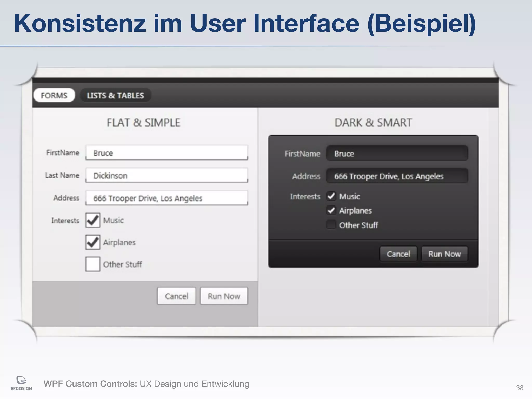Click the Address field in Flat & Simple form
The width and height of the screenshot is (532, 399).
[167, 198]
